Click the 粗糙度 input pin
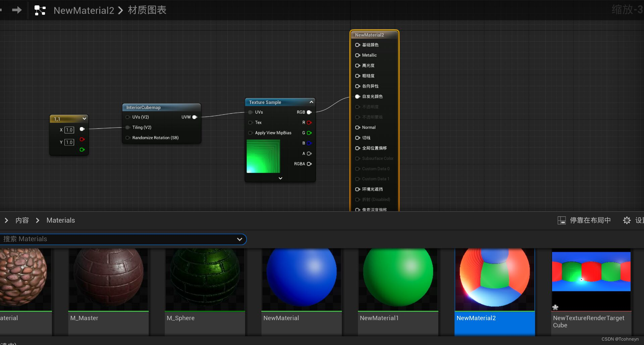The width and height of the screenshot is (644, 345). coord(358,76)
